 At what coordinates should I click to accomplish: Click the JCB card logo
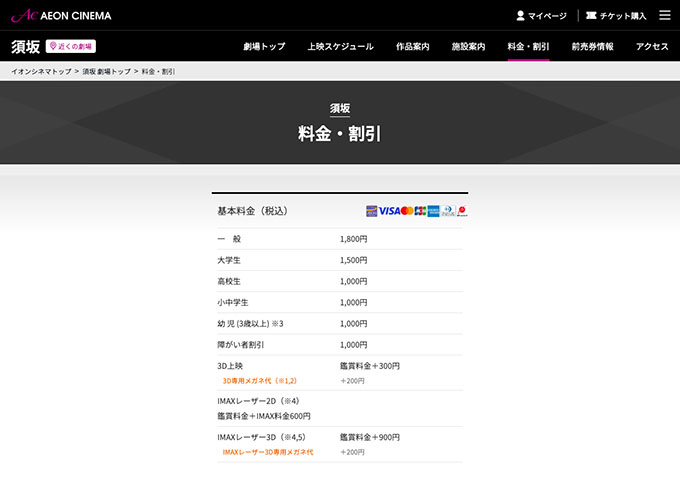coord(420,211)
